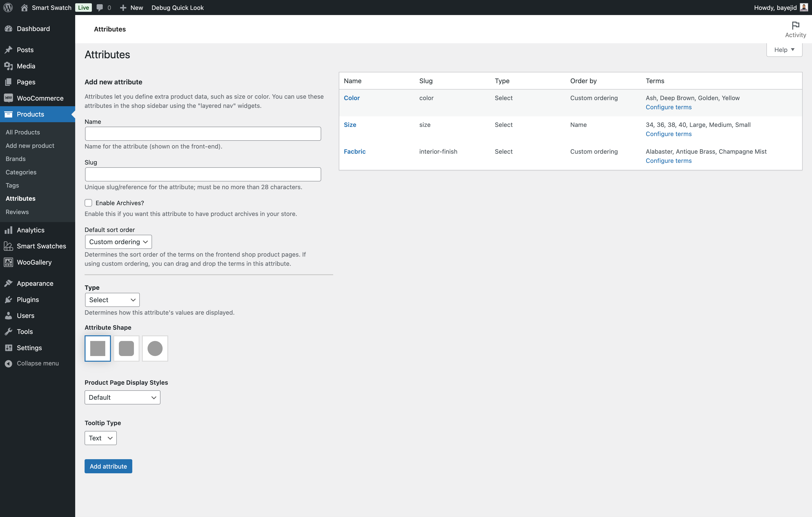
Task: Click the Tools wrench icon
Action: coord(8,332)
